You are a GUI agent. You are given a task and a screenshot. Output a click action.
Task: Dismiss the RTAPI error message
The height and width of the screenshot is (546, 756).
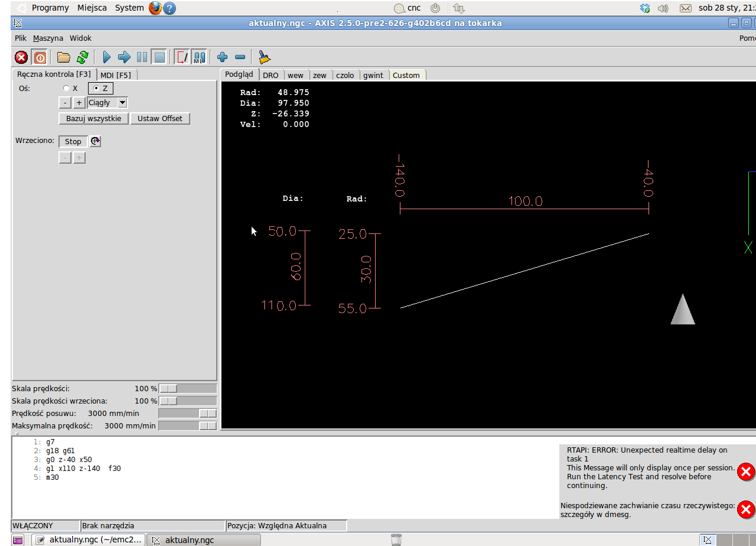(746, 472)
